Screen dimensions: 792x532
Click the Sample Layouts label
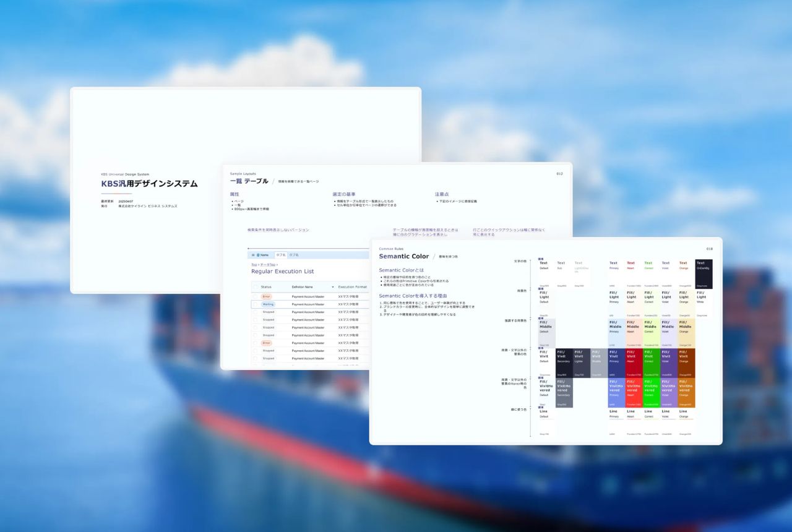pyautogui.click(x=242, y=174)
